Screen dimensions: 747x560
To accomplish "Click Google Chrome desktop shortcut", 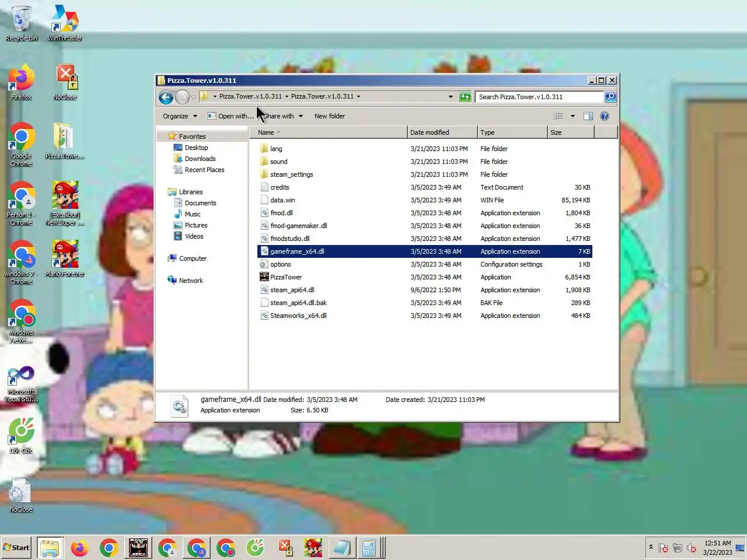I will [21, 145].
